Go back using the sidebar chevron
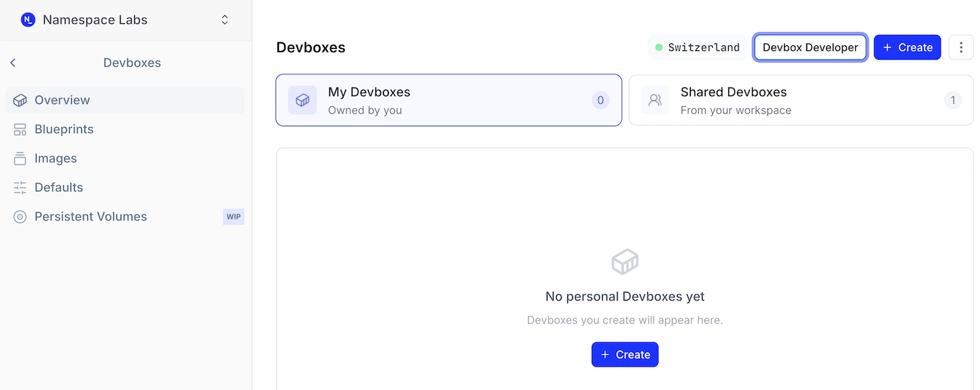Screen dimensions: 980x390 pos(13,63)
